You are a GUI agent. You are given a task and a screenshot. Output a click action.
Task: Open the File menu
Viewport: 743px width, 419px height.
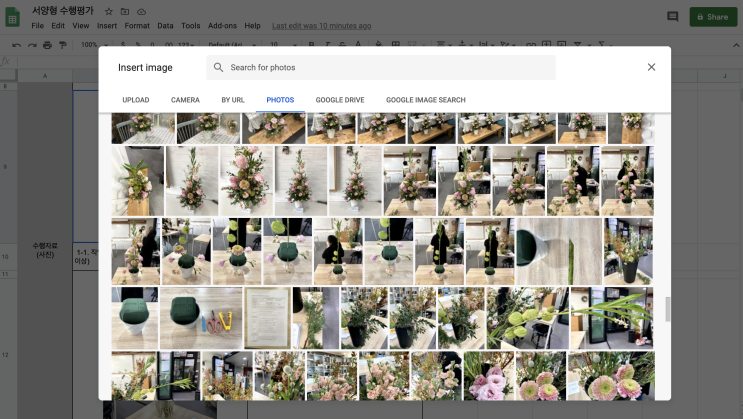click(x=37, y=26)
